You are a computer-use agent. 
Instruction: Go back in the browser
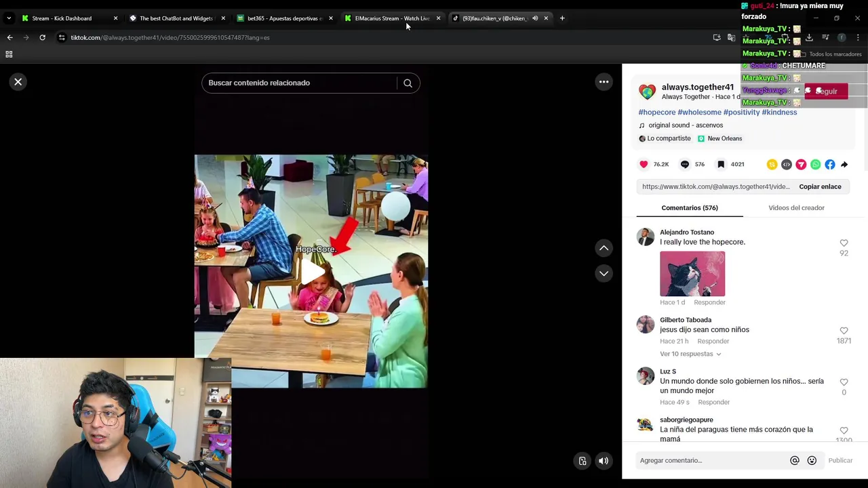(x=9, y=37)
